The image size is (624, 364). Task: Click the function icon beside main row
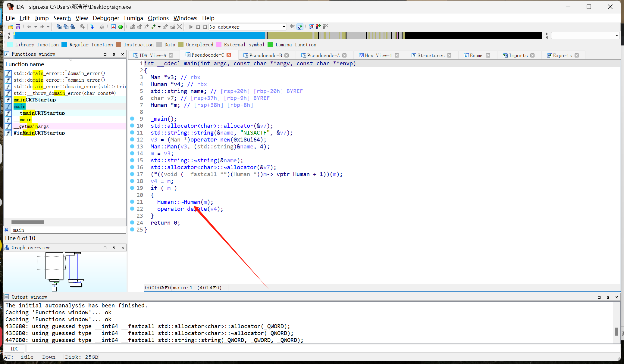click(8, 107)
